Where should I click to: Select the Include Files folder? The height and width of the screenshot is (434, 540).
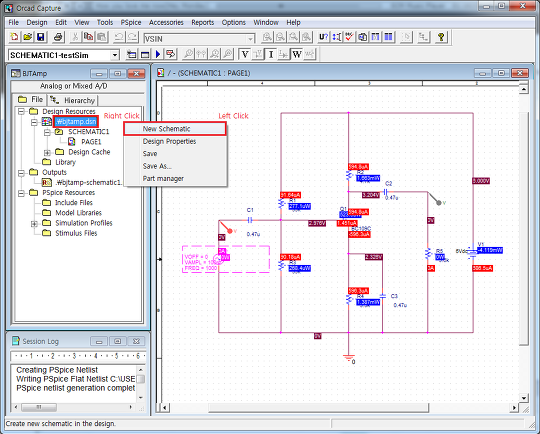(74, 203)
